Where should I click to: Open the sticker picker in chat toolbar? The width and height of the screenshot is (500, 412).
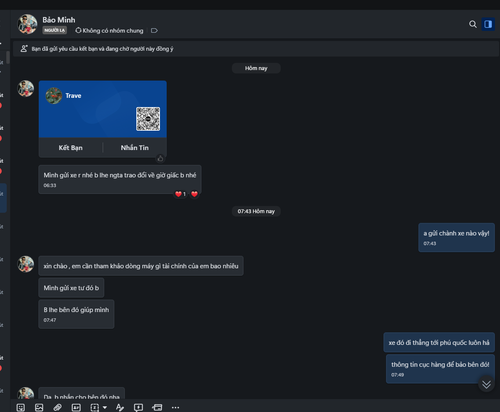click(21, 407)
